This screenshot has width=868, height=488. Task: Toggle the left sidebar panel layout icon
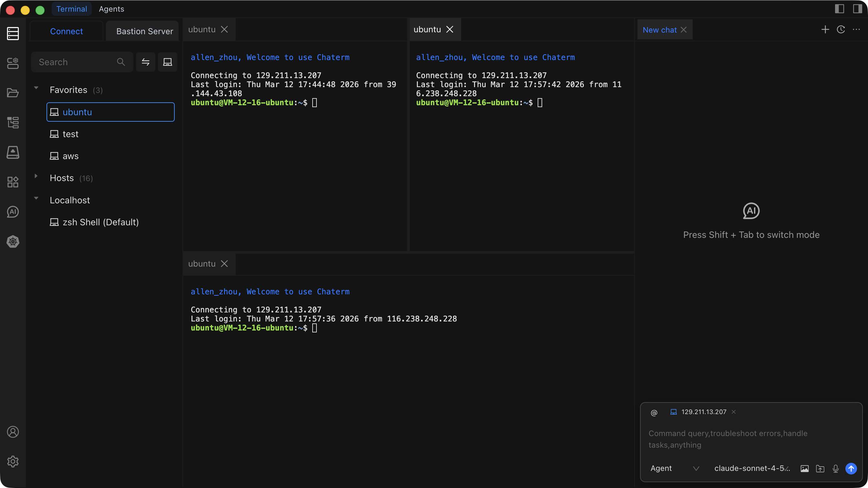(x=839, y=9)
